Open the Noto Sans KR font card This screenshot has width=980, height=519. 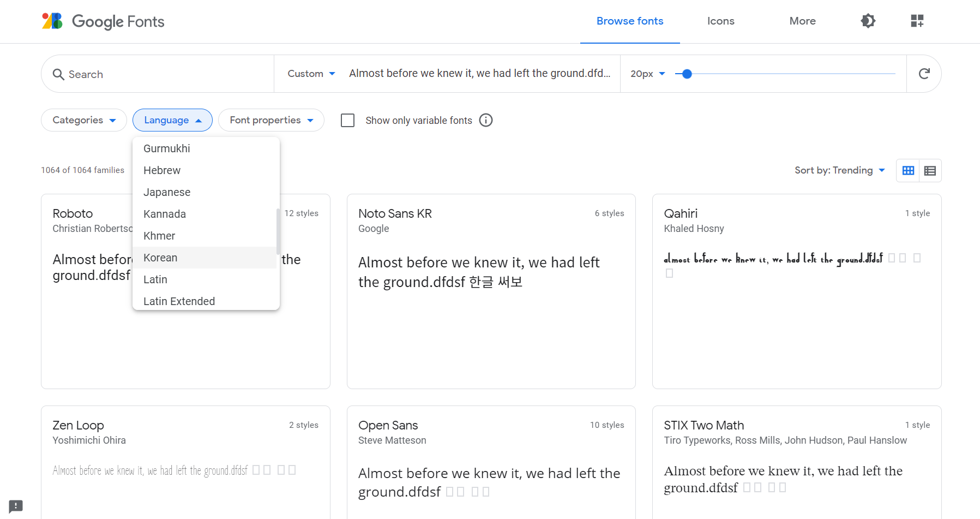491,291
